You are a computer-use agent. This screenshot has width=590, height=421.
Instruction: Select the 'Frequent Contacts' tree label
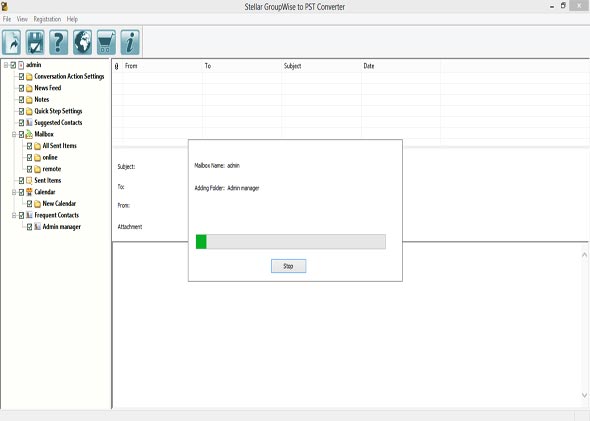57,215
